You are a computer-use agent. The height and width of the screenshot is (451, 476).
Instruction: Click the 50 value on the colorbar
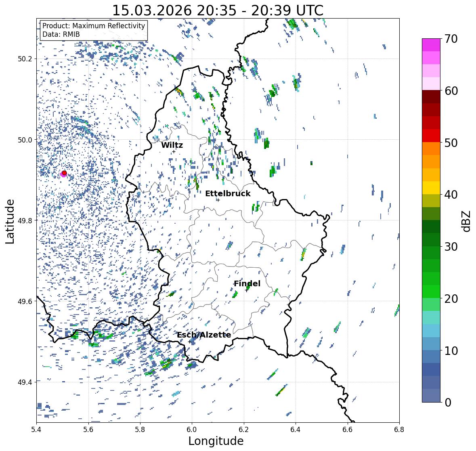[451, 143]
